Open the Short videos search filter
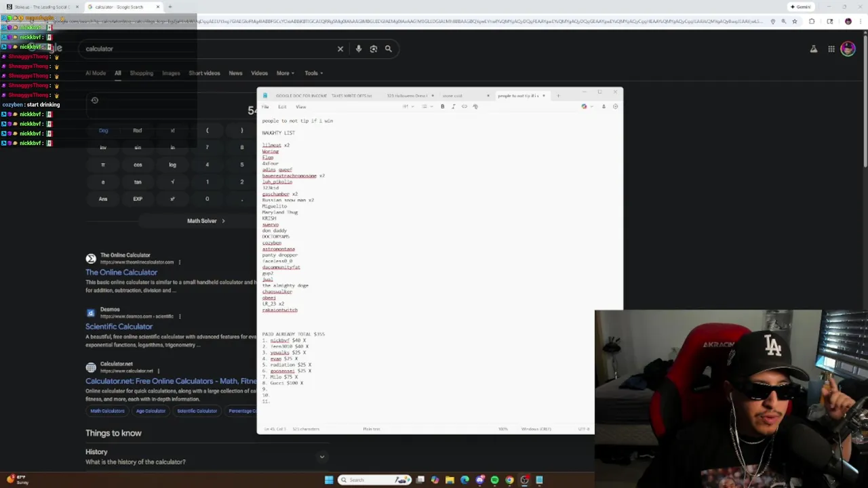868x488 pixels. [204, 73]
